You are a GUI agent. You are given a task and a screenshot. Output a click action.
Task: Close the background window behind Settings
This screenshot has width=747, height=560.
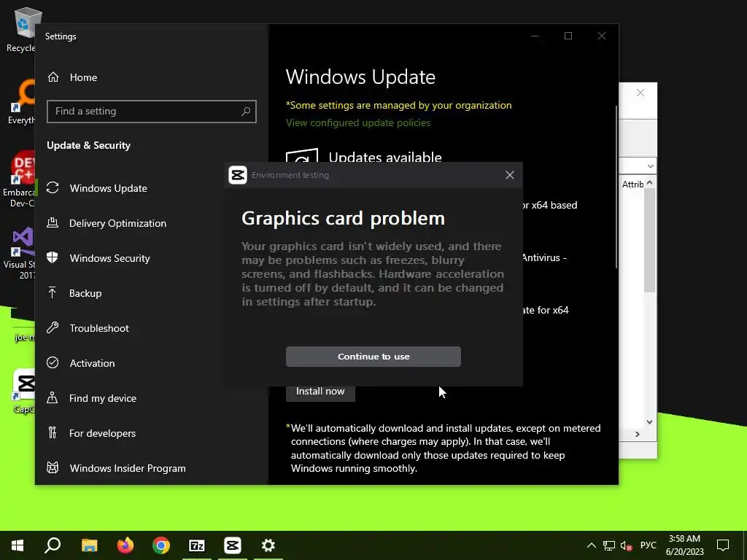pos(640,93)
